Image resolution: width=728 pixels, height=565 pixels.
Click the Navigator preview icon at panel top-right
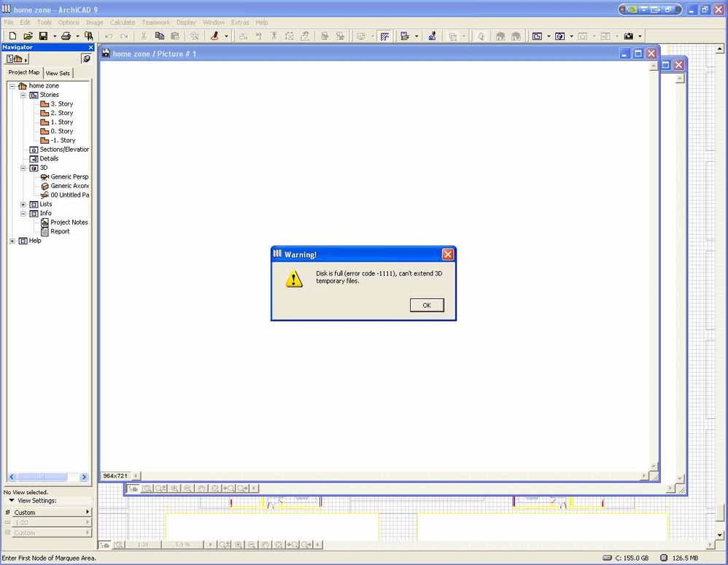tap(86, 58)
